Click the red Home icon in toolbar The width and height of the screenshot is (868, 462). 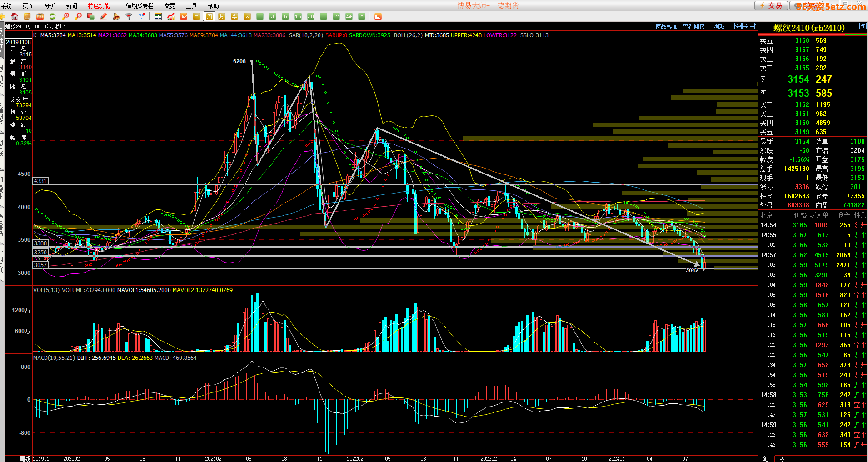[x=15, y=16]
